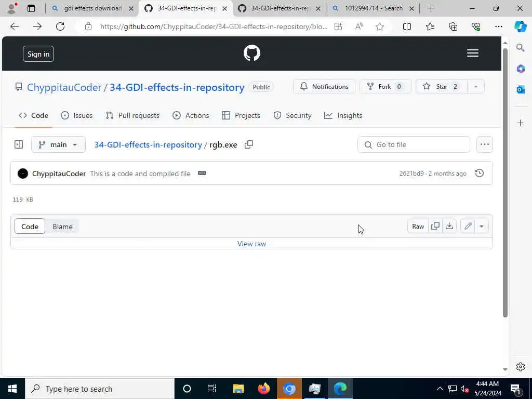
Task: Add this page to favorites star
Action: click(380, 26)
